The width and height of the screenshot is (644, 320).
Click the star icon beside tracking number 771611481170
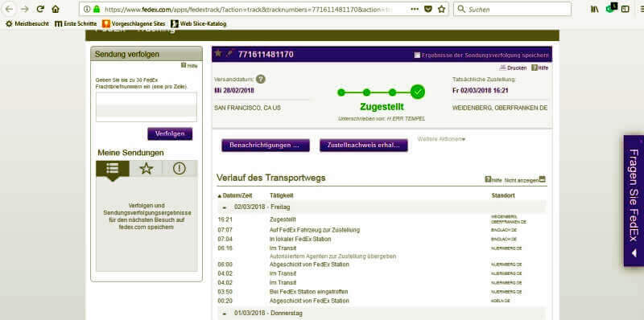pyautogui.click(x=218, y=53)
